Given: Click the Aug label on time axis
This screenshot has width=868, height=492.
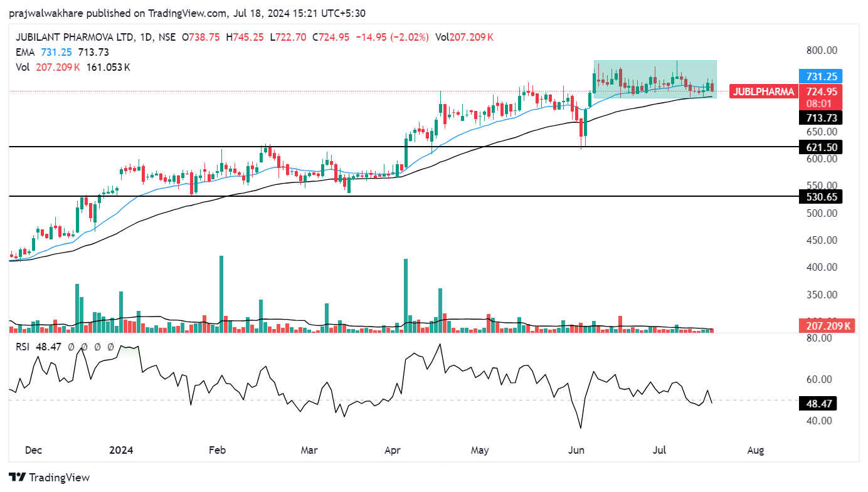Looking at the screenshot, I should click(756, 450).
